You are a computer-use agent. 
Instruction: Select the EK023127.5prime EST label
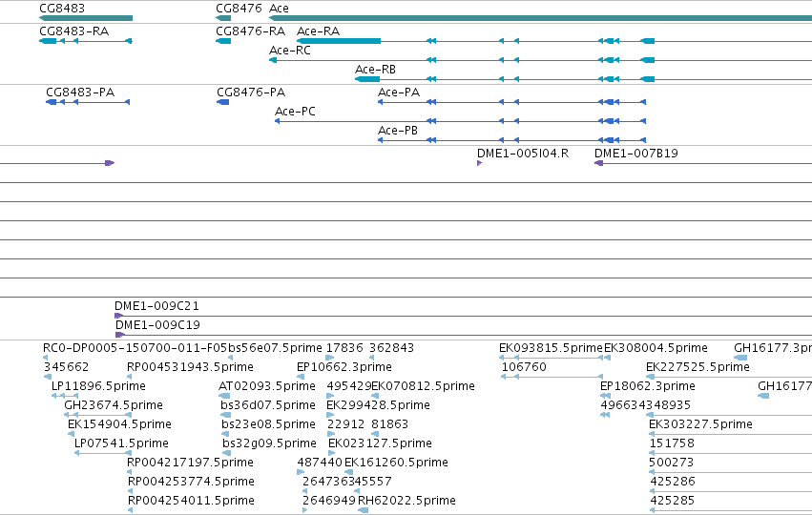(x=380, y=443)
